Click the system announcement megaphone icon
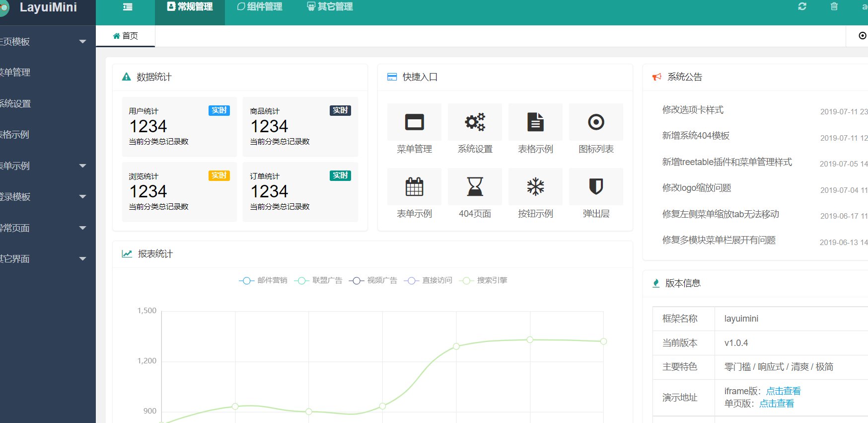 (x=657, y=77)
